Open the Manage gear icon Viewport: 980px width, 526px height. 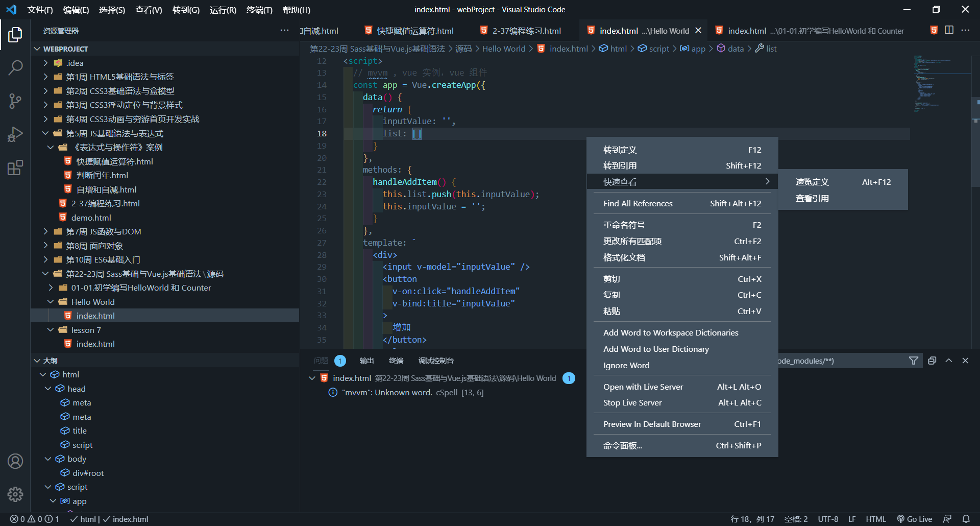click(15, 494)
